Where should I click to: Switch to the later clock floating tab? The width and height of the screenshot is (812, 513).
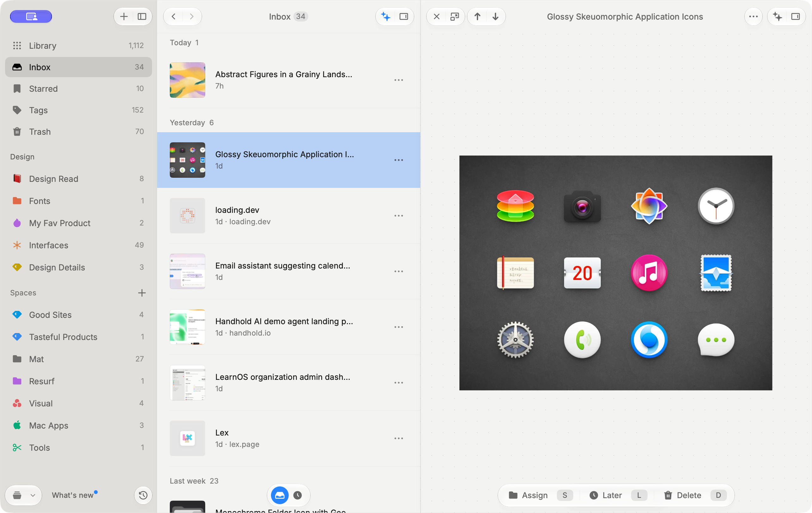(x=298, y=495)
